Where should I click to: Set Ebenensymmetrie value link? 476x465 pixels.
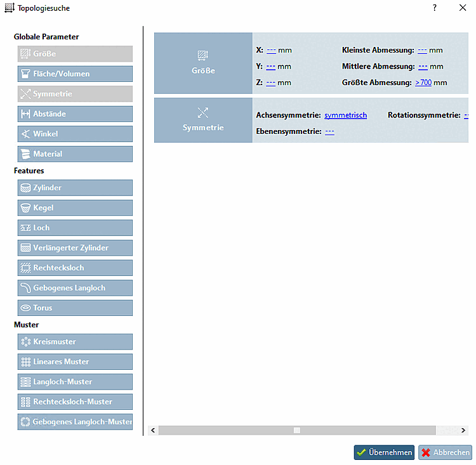point(329,132)
